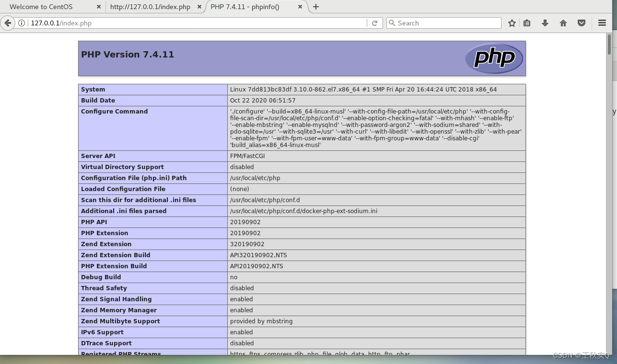Close the Welcome to CentOS tab
This screenshot has width=617, height=364.
point(99,7)
